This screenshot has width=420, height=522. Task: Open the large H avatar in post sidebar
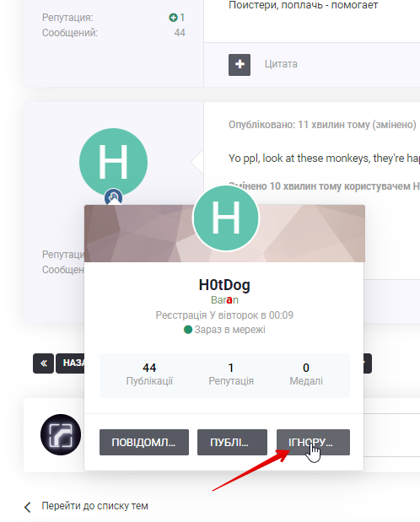click(x=113, y=162)
